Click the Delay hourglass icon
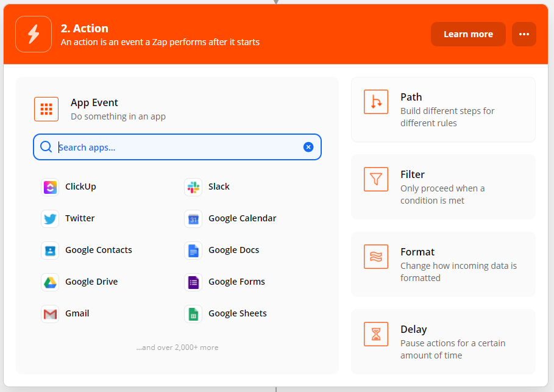The height and width of the screenshot is (392, 554). tap(376, 334)
